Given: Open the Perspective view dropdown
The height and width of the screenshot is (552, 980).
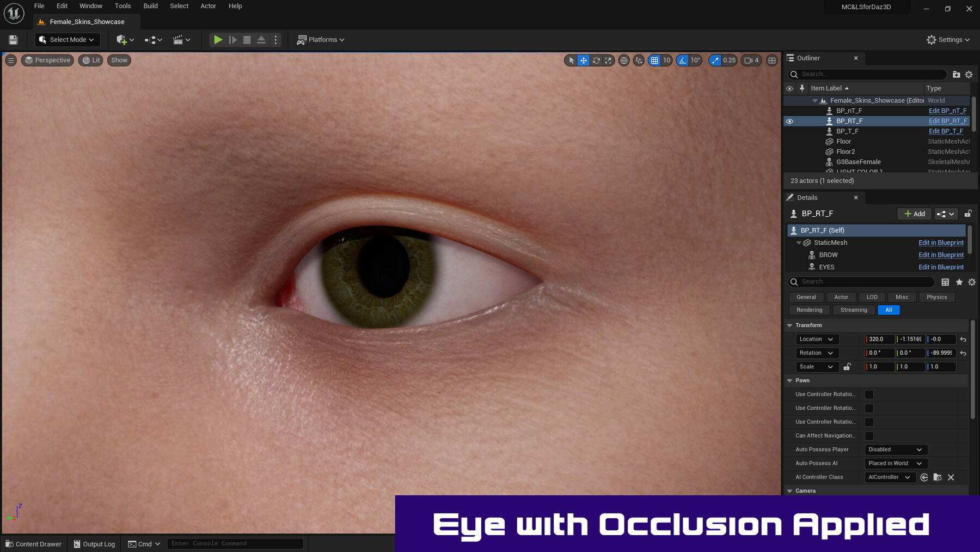Looking at the screenshot, I should (47, 60).
